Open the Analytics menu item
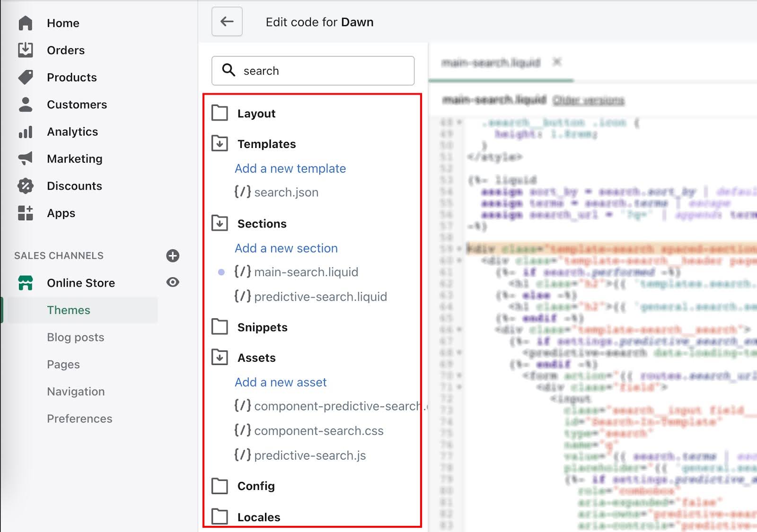757x532 pixels. (x=72, y=131)
